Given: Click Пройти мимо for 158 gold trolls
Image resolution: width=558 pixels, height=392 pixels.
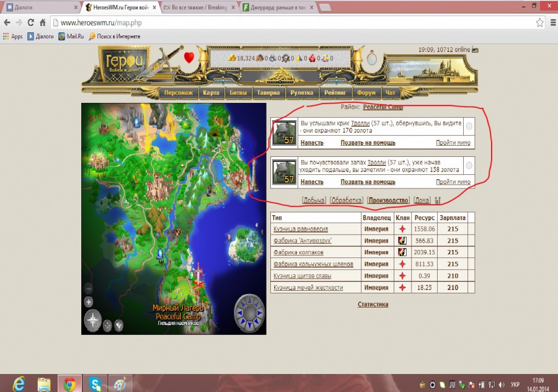Looking at the screenshot, I should 453,182.
